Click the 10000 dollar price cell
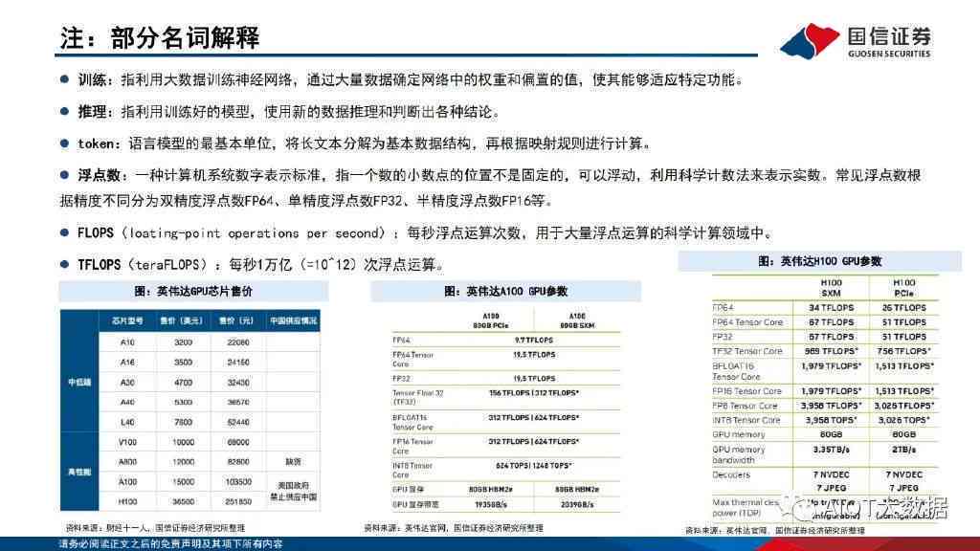This screenshot has width=980, height=551. tap(183, 442)
